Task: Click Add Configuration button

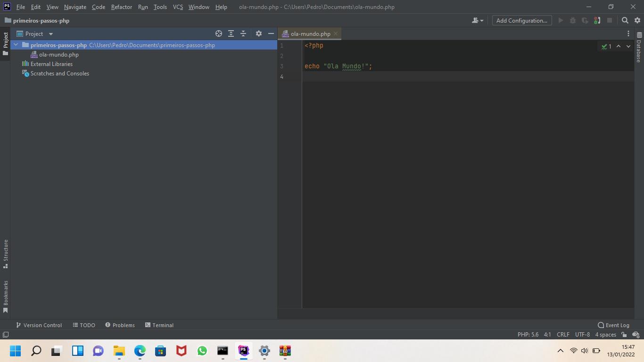Action: tap(521, 20)
